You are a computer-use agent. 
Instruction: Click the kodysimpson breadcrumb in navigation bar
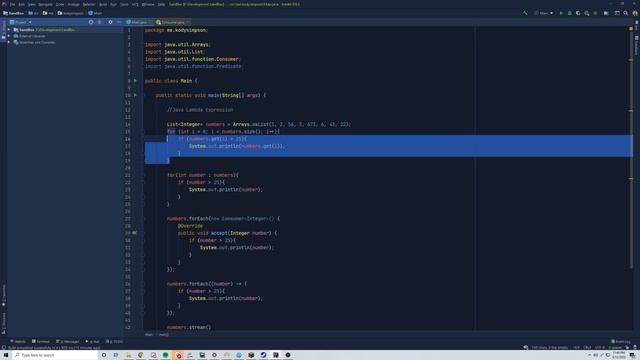(71, 13)
